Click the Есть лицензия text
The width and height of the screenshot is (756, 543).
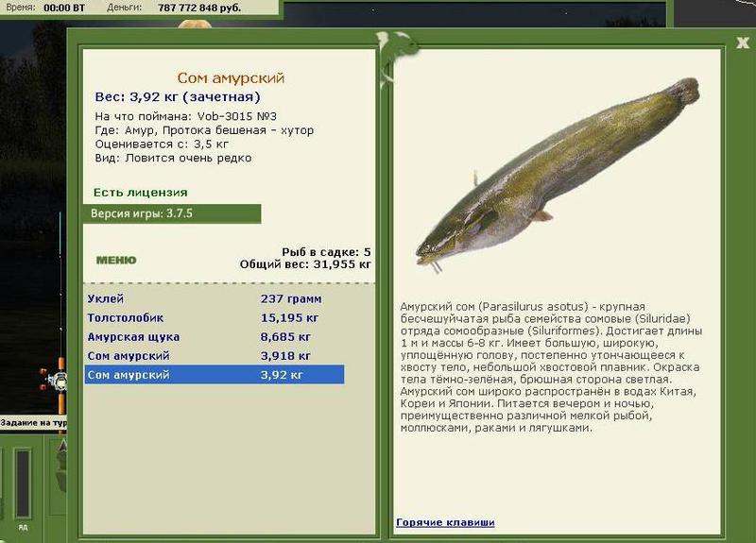[x=140, y=193]
